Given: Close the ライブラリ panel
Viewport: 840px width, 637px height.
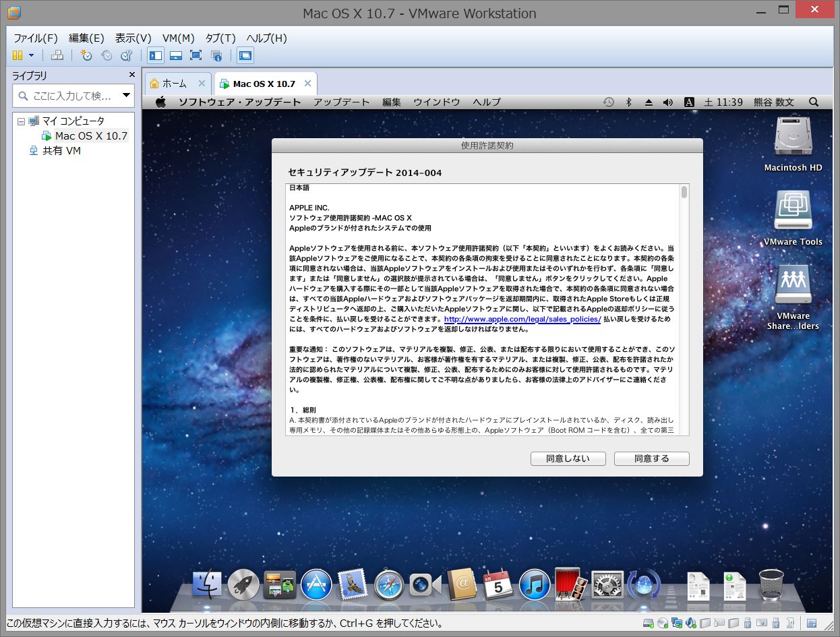Looking at the screenshot, I should [x=132, y=75].
